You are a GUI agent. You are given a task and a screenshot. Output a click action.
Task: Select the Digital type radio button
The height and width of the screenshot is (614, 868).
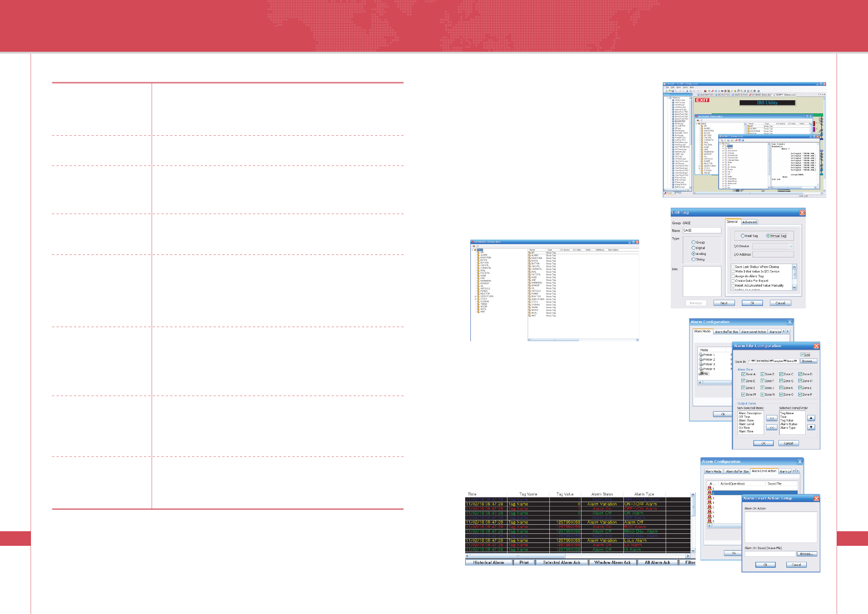[693, 248]
